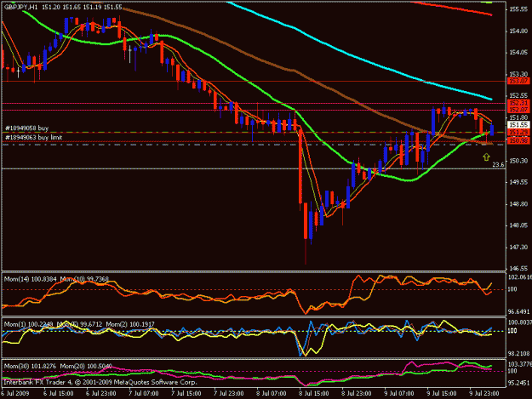Click the 7 Jul 23:00 time label
Image resolution: width=532 pixels, height=399 pixels.
[229, 393]
